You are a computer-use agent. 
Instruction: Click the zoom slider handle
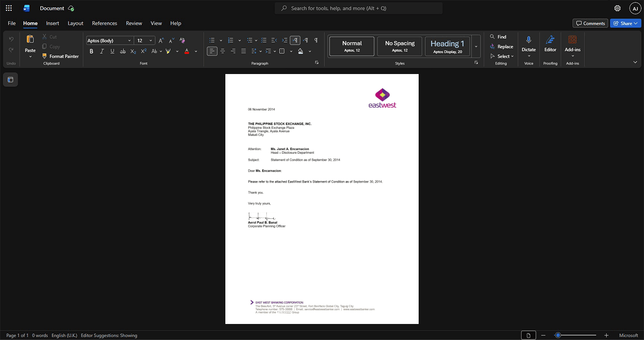coord(558,335)
